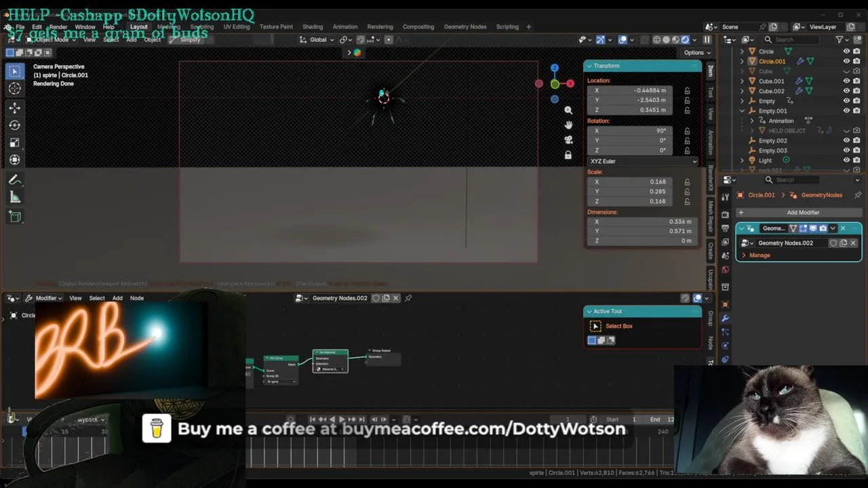Toggle proportional editing button

[389, 40]
